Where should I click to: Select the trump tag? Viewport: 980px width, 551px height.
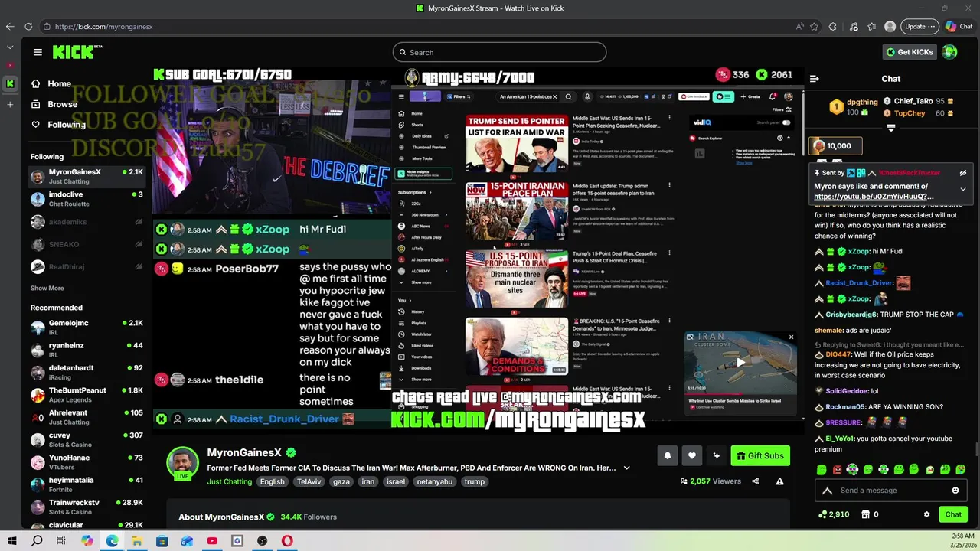(474, 481)
